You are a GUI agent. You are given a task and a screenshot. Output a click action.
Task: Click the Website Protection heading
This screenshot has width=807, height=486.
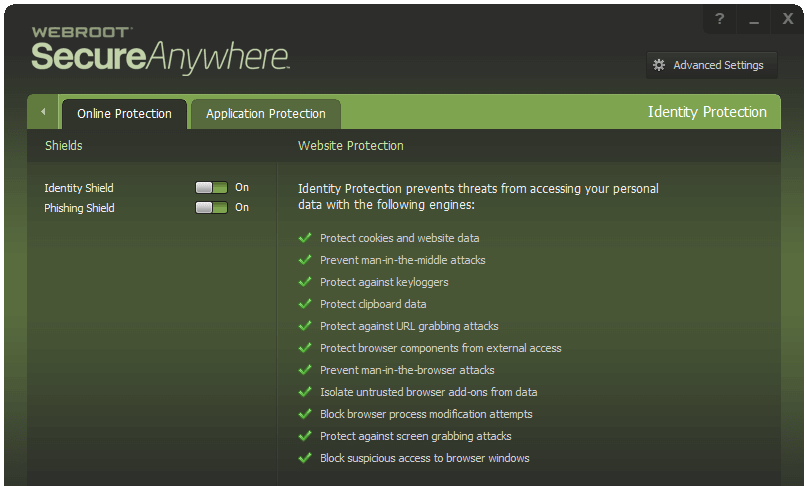[350, 146]
